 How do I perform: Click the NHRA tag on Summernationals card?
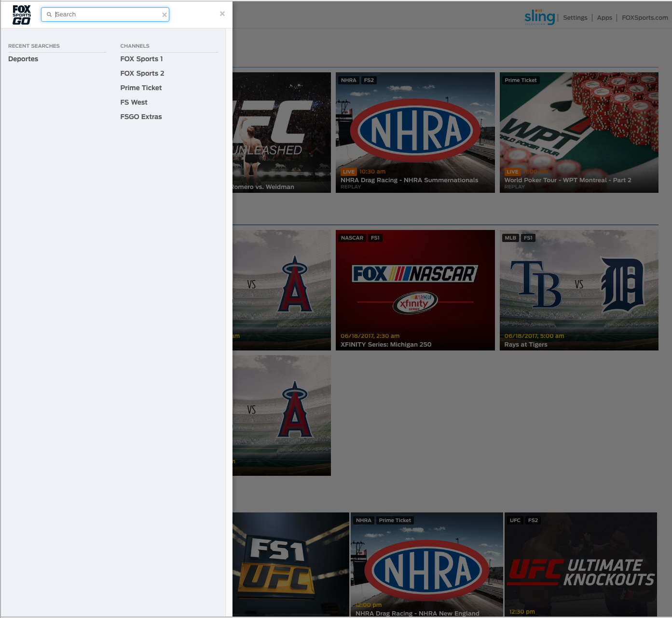point(349,81)
